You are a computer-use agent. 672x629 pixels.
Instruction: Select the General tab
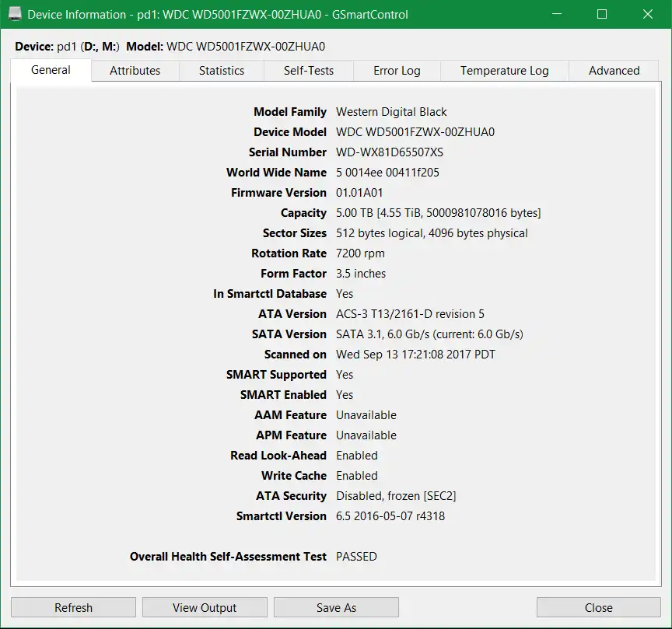click(x=50, y=69)
